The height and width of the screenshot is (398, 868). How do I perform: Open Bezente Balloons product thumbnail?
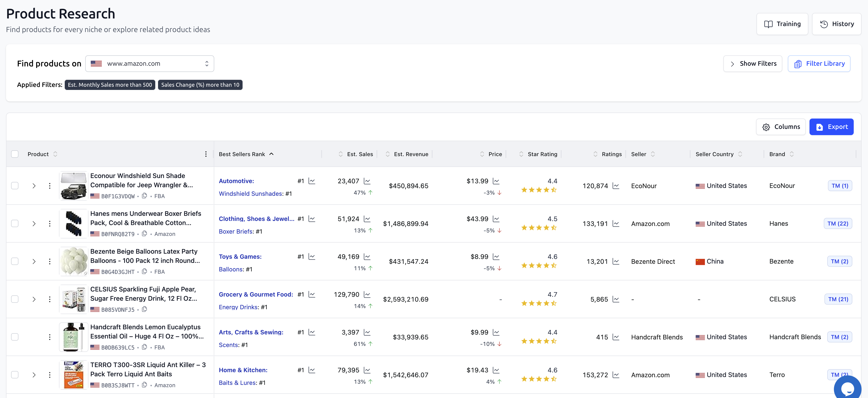click(x=73, y=261)
